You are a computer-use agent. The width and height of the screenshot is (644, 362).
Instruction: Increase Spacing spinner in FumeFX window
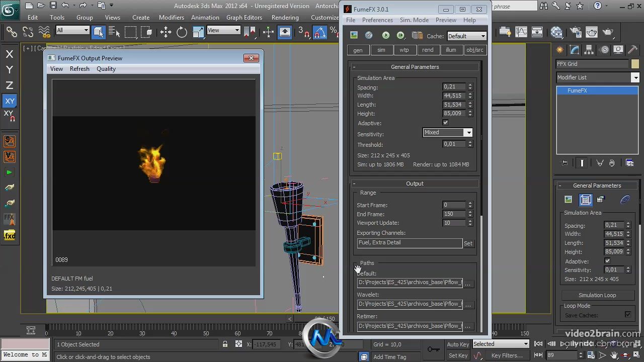[x=470, y=85]
